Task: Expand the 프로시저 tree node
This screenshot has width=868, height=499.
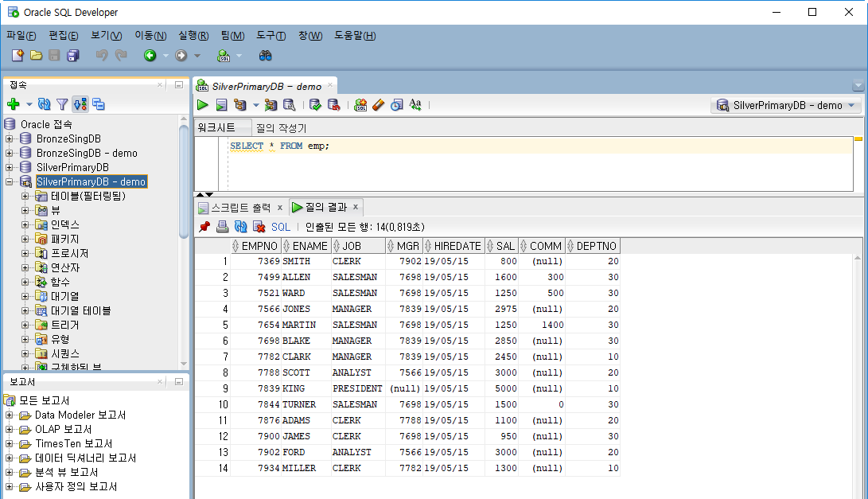Action: click(x=25, y=253)
